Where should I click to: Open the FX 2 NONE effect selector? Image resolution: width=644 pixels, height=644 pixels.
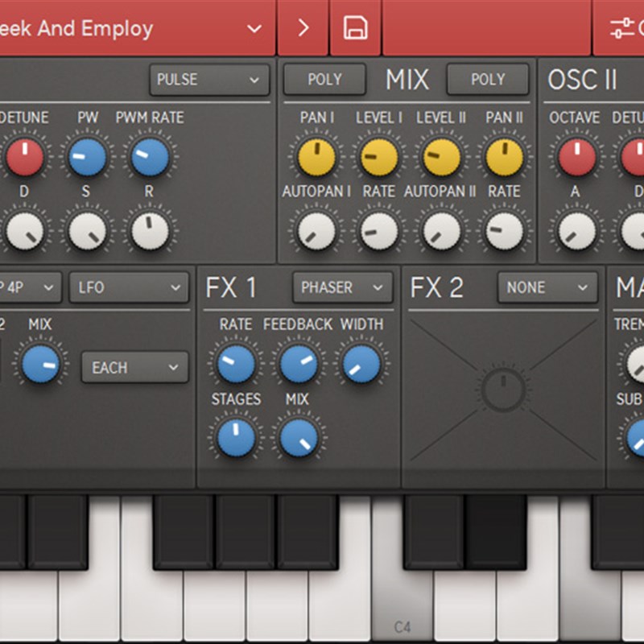547,287
